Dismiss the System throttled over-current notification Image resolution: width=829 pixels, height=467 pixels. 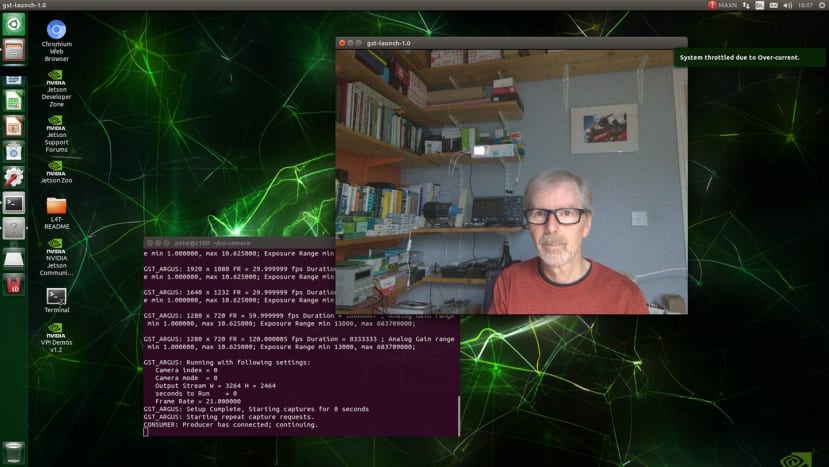tap(749, 57)
